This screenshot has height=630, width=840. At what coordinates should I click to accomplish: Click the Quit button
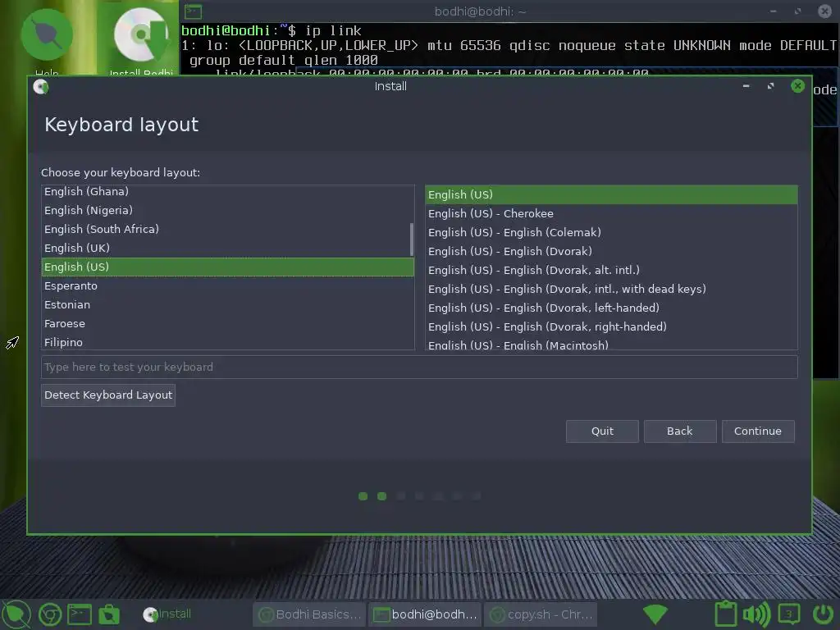click(x=602, y=431)
